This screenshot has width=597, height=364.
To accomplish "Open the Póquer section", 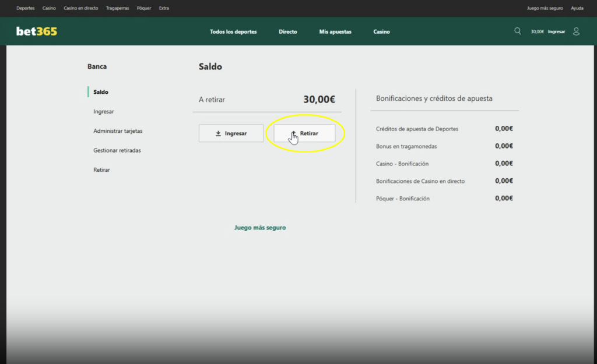I will tap(144, 8).
